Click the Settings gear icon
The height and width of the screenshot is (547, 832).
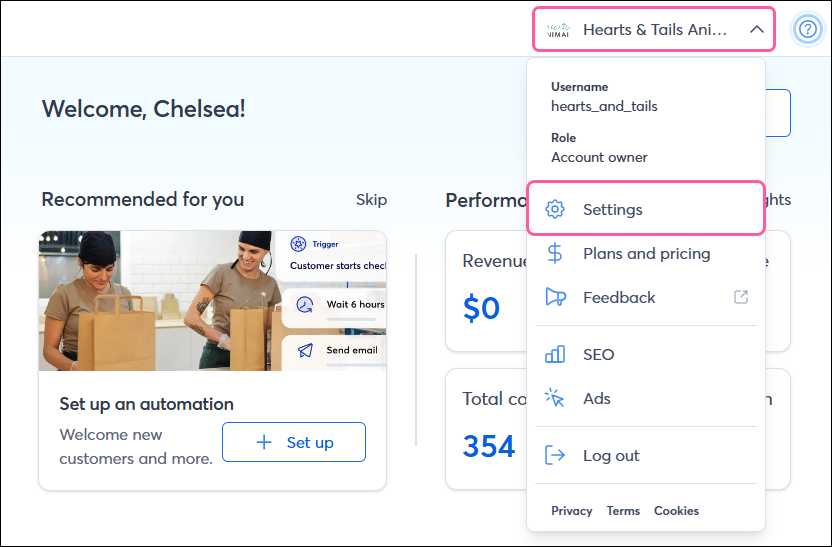[x=555, y=209]
